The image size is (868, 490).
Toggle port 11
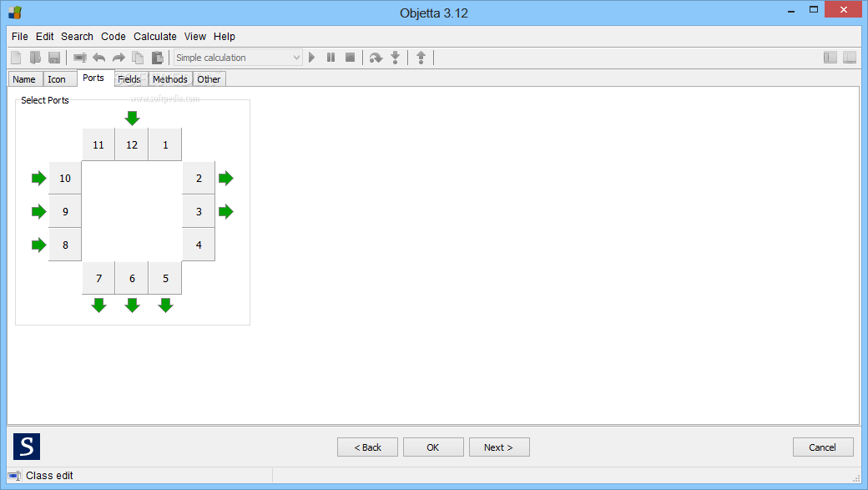pyautogui.click(x=98, y=145)
